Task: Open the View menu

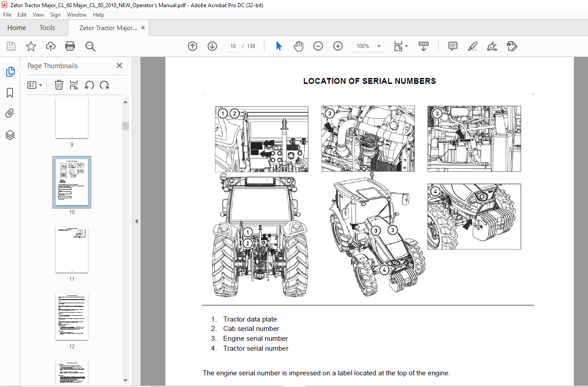Action: pos(39,15)
